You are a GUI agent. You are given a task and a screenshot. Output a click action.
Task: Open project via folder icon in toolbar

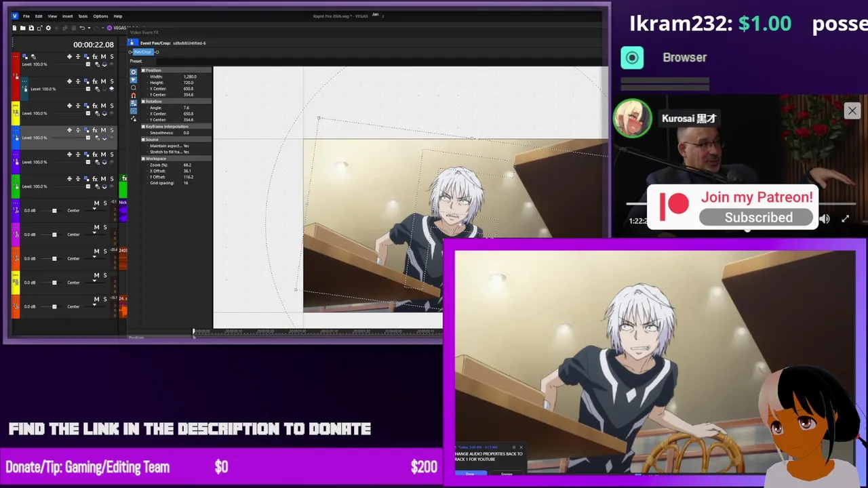(x=22, y=28)
